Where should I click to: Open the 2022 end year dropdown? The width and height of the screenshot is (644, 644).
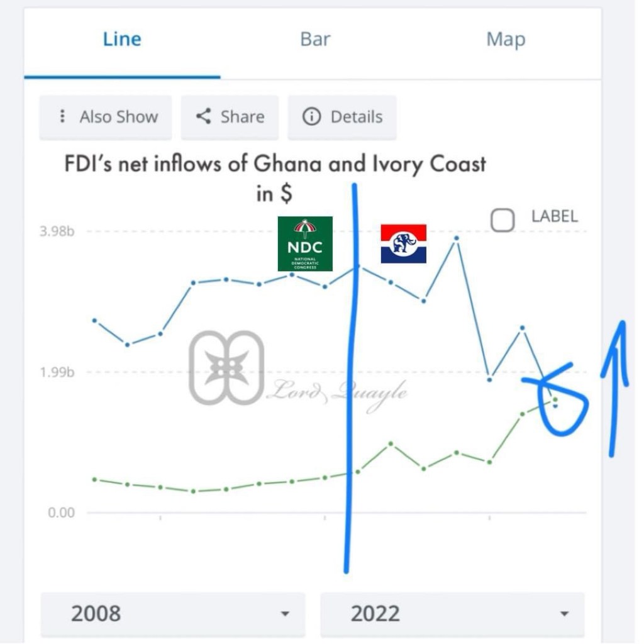[x=452, y=614]
